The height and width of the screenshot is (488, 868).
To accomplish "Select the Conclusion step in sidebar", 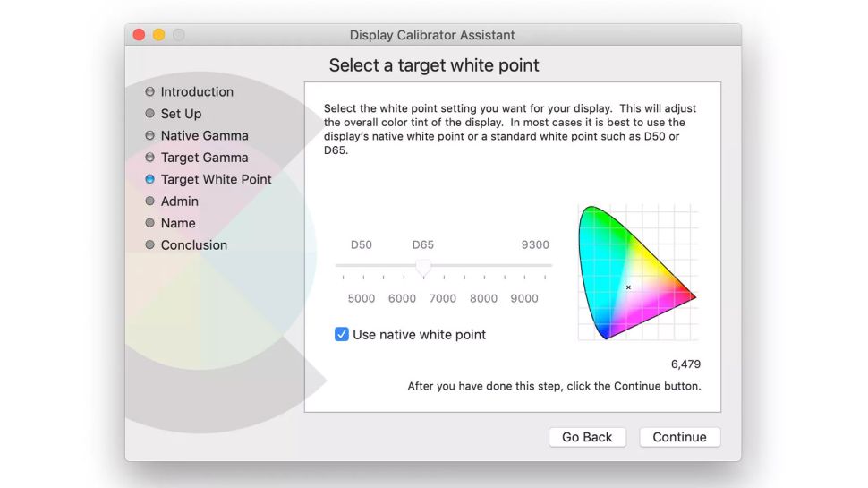I will click(194, 244).
